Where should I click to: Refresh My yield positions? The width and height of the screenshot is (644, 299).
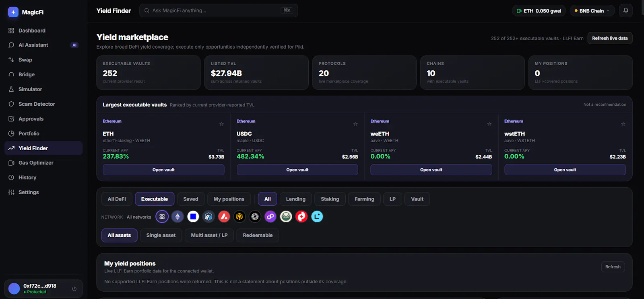pyautogui.click(x=613, y=267)
